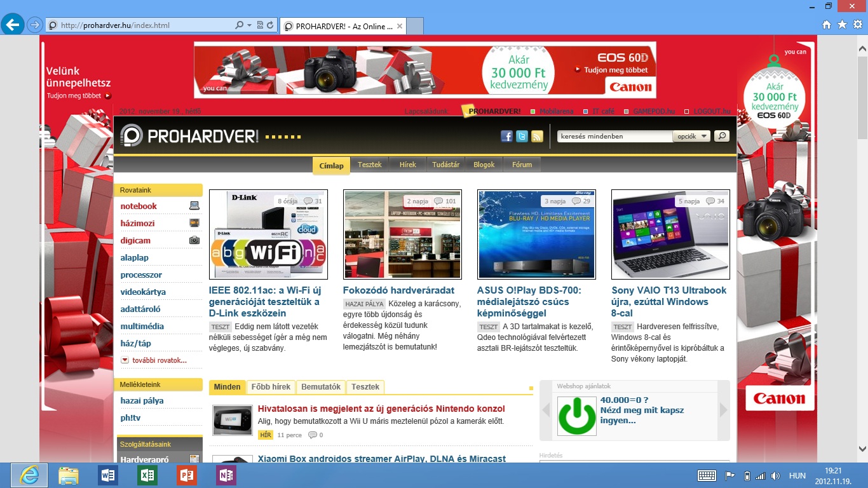Show previous Webshop ajánlatok offer arrow
868x488 pixels.
tap(546, 410)
